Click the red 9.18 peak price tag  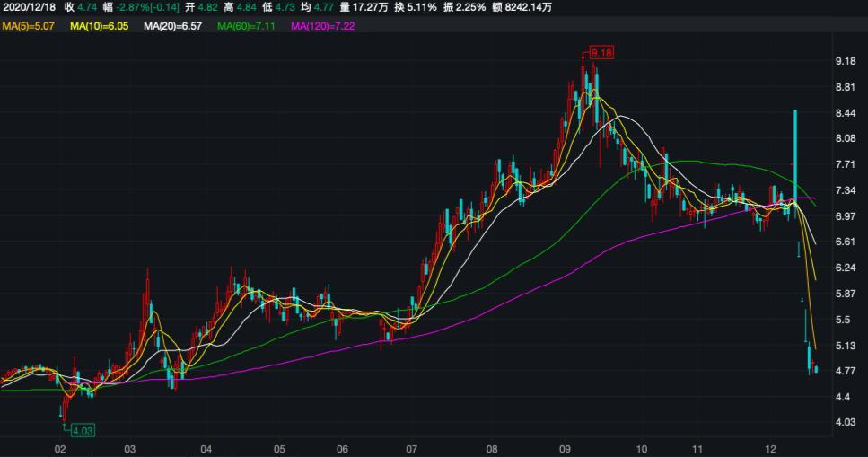(x=601, y=54)
